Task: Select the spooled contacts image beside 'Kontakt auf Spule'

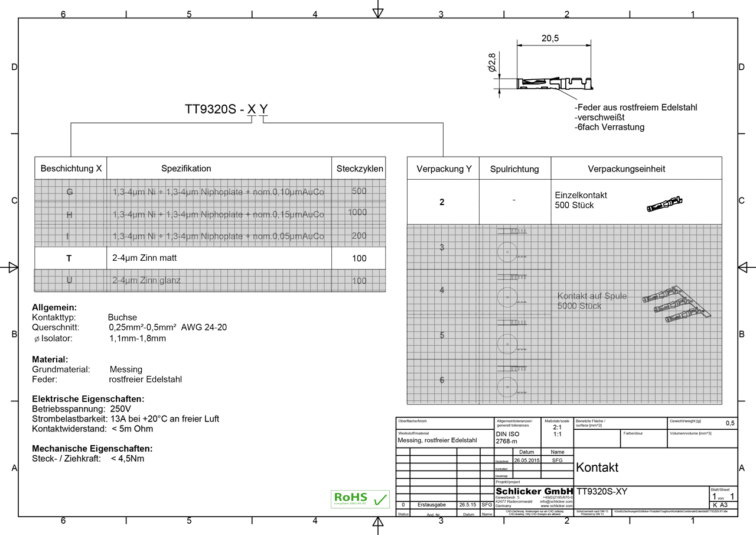Action: click(676, 304)
